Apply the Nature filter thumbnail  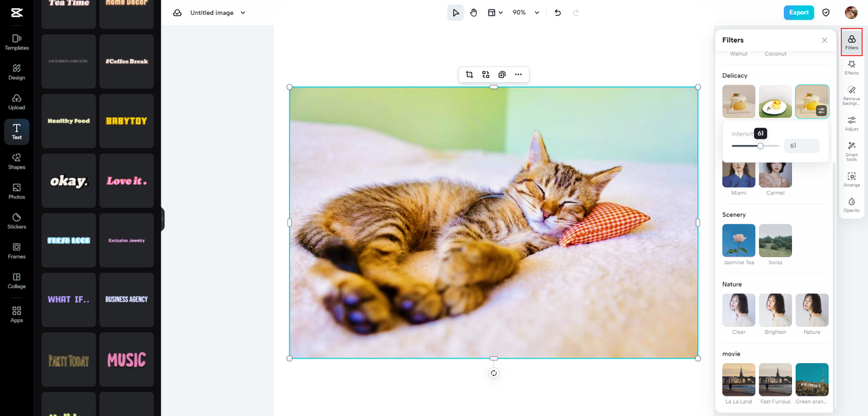(x=812, y=310)
